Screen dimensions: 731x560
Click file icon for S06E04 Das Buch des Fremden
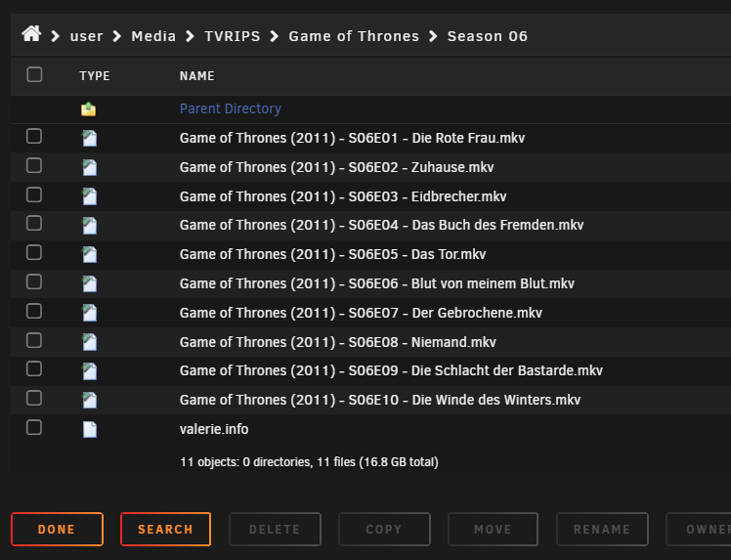coord(90,226)
